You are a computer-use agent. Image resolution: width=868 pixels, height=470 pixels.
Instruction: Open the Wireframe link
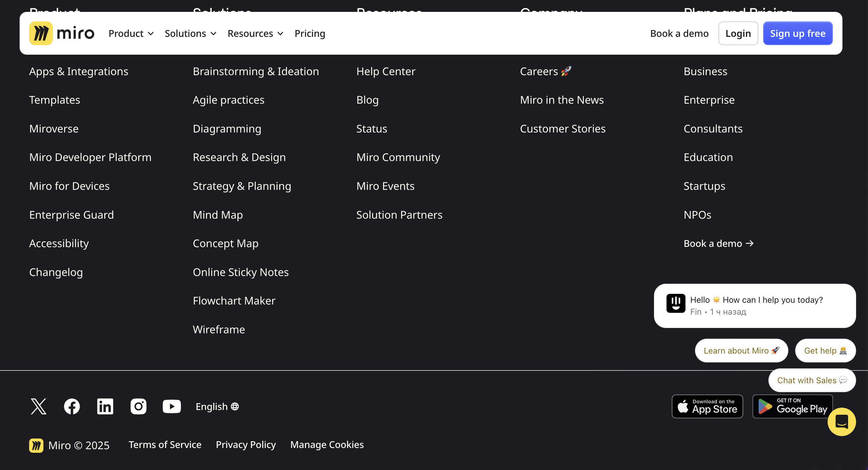219,329
